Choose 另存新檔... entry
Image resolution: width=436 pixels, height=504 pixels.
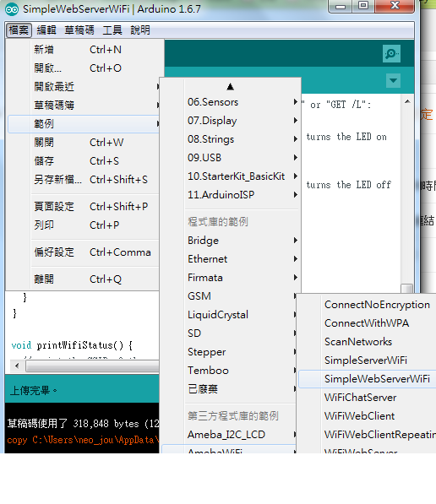coord(84,179)
